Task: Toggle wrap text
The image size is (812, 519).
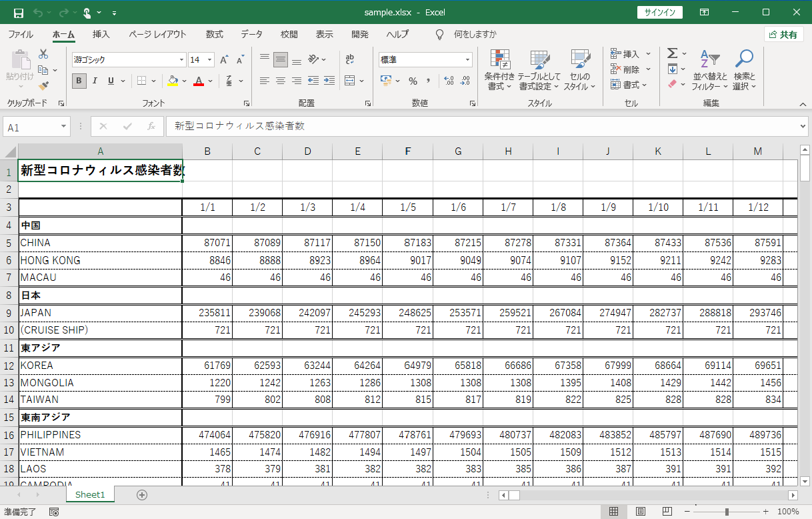Action: coord(350,60)
